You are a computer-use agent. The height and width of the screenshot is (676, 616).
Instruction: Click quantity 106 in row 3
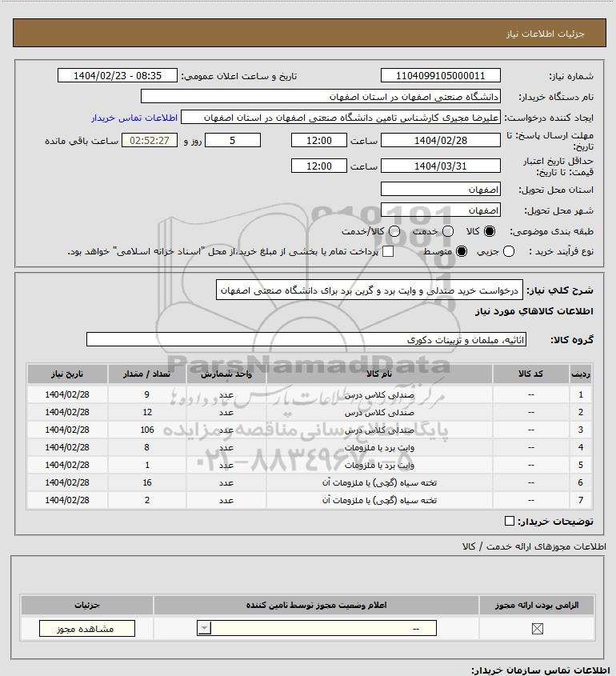pos(147,430)
